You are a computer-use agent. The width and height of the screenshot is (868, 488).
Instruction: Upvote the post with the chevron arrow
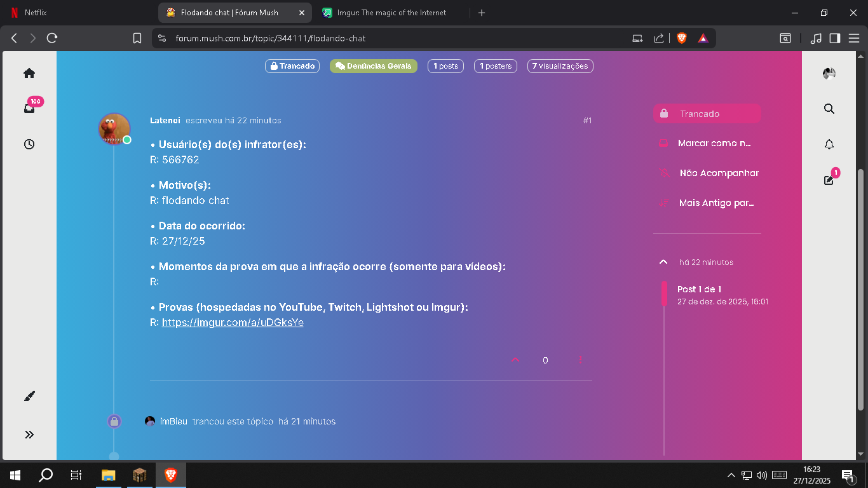coord(515,360)
